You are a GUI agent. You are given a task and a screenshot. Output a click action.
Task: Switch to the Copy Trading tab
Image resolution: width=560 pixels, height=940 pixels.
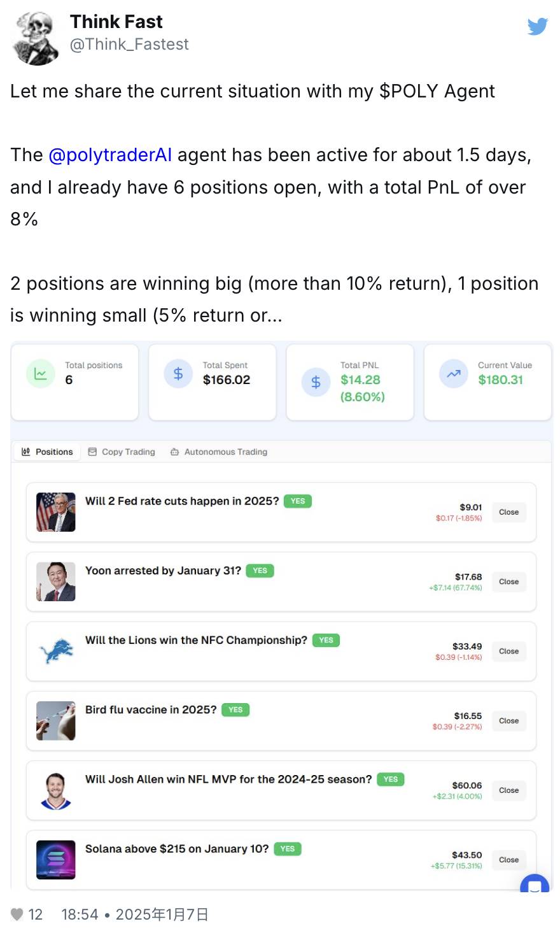click(122, 452)
